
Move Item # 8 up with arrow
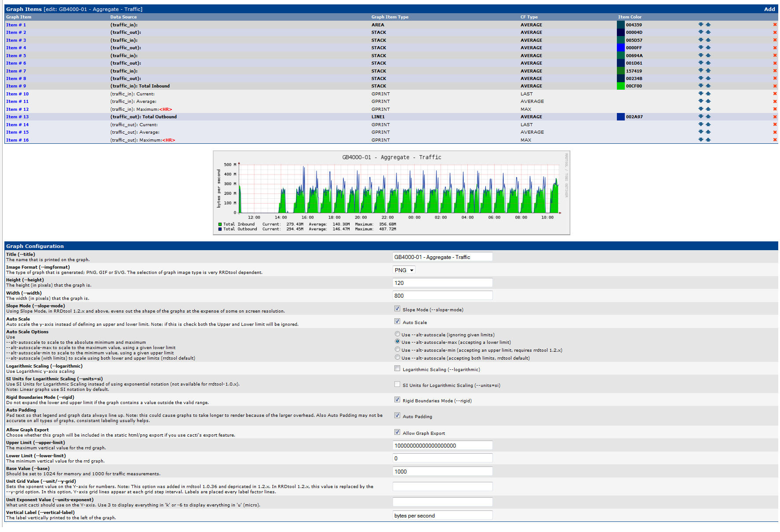[708, 78]
